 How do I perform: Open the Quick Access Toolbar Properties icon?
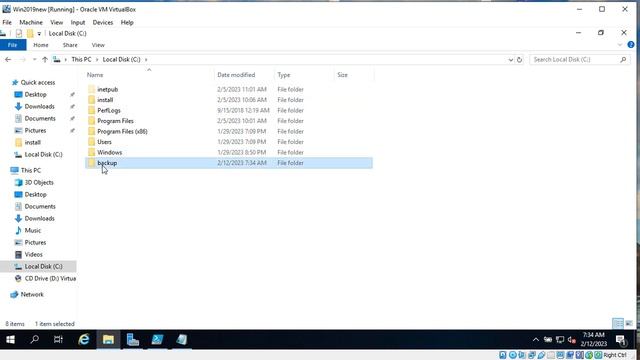(19, 33)
